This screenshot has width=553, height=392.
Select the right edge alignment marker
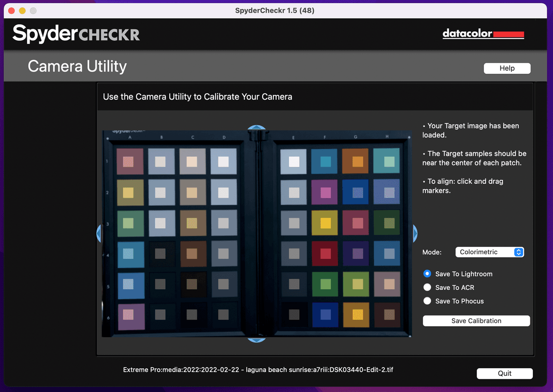(x=414, y=234)
